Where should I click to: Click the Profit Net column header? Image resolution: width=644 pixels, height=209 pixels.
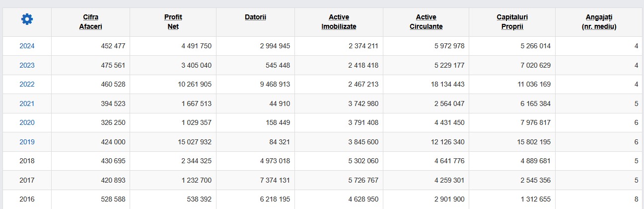173,21
